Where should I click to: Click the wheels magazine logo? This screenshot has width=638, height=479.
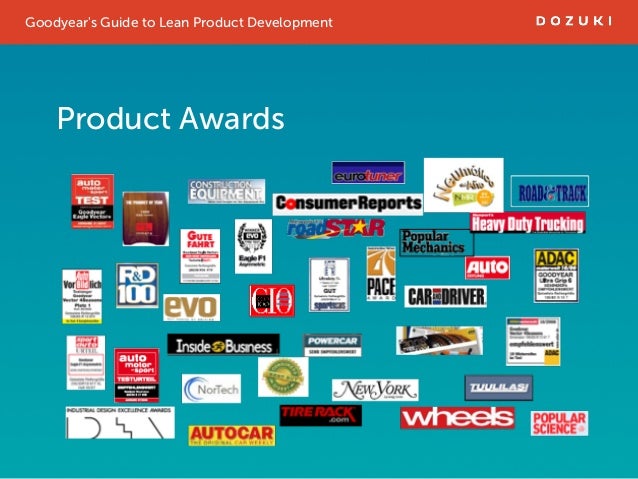pyautogui.click(x=457, y=418)
